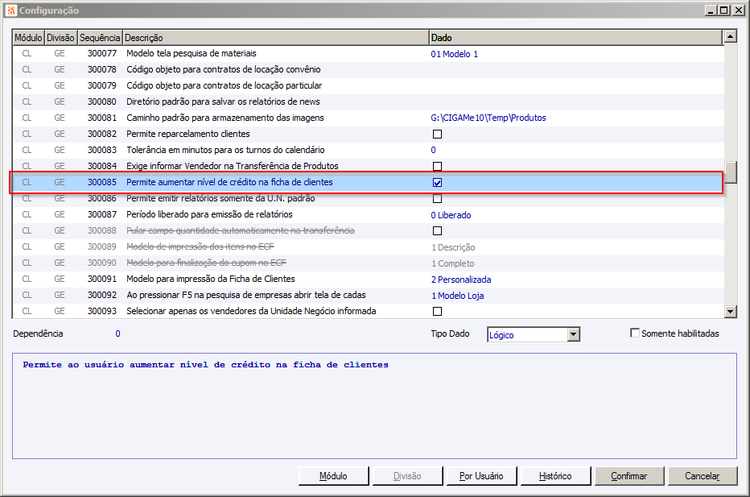Open the Histórico button
750x497 pixels.
coord(555,476)
